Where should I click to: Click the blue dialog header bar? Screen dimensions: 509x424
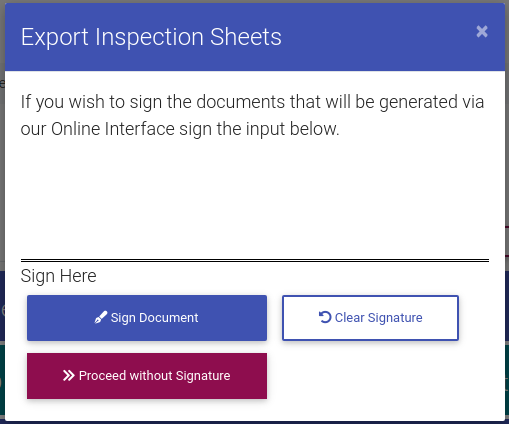pyautogui.click(x=255, y=37)
